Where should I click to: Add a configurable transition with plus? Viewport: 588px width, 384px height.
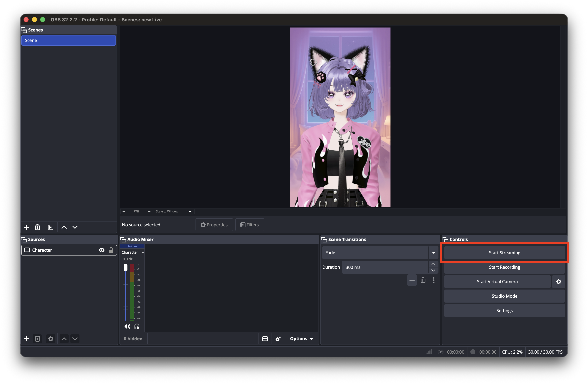[x=412, y=280]
